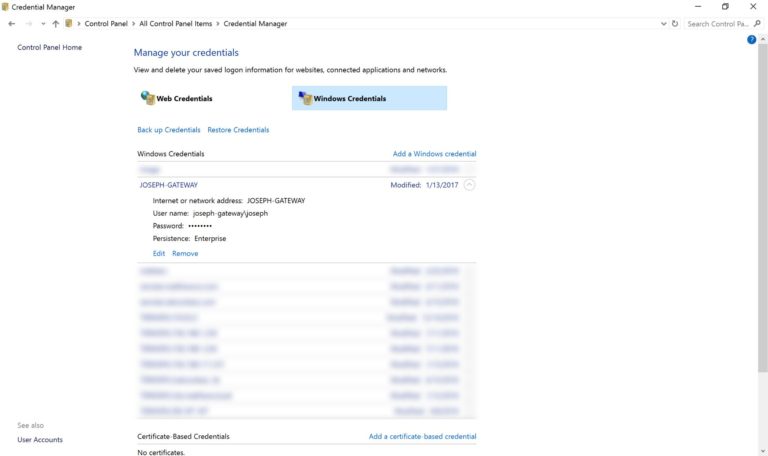The width and height of the screenshot is (768, 456).
Task: Open Help with the question mark icon
Action: pyautogui.click(x=751, y=40)
